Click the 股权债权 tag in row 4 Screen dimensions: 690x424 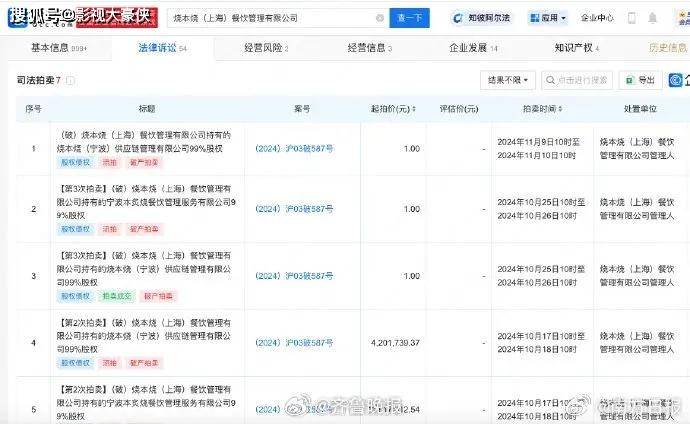coord(75,363)
